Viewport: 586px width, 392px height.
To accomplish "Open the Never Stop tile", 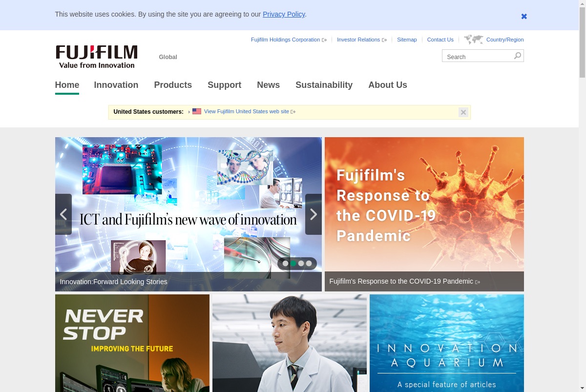I will point(132,343).
